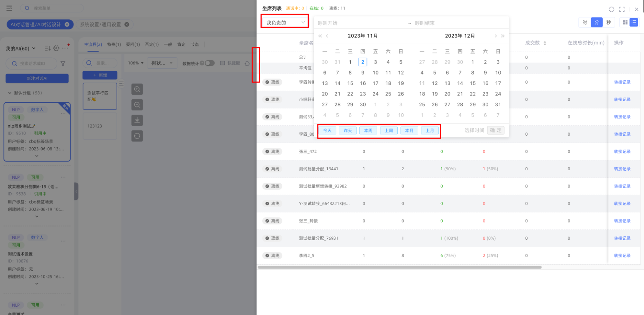Pick November 15 in the calendar
The height and width of the screenshot is (315, 644).
point(350,83)
